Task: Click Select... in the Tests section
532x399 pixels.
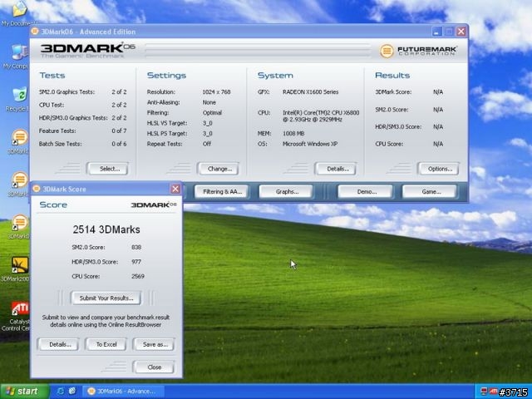Action: point(108,169)
